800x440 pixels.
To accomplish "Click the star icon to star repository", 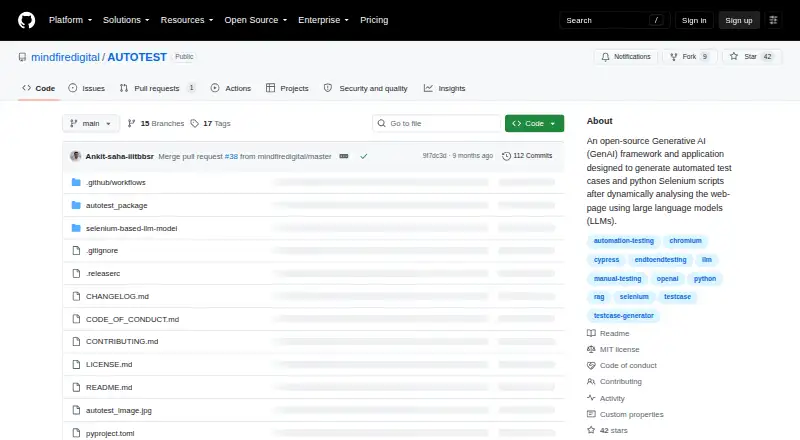I will tap(734, 57).
